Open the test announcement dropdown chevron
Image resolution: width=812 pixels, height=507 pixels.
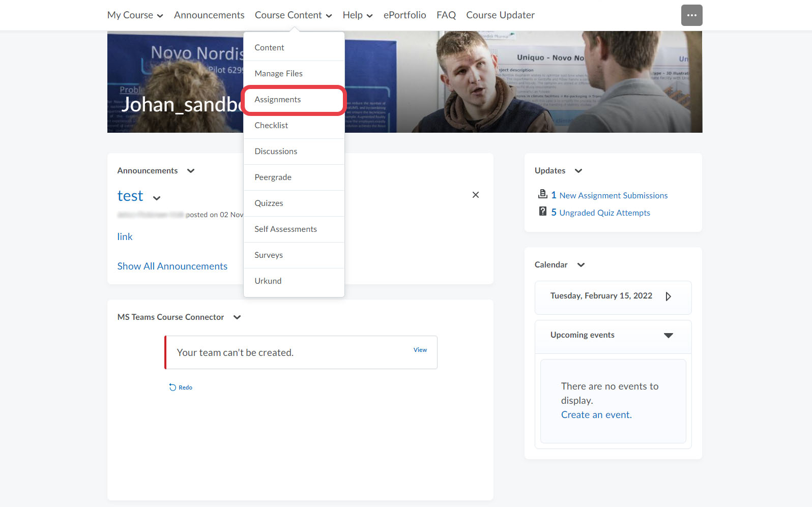(x=157, y=198)
